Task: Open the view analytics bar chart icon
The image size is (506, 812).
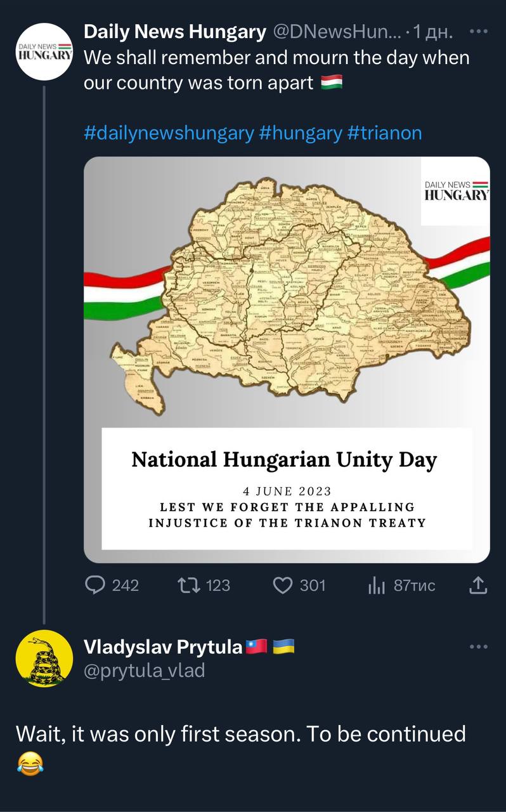Action: click(377, 586)
